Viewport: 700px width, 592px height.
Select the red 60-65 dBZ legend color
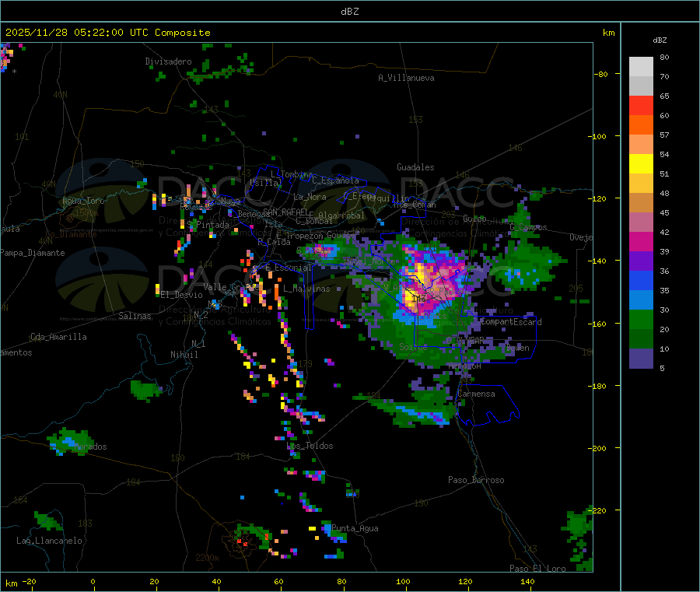point(641,105)
